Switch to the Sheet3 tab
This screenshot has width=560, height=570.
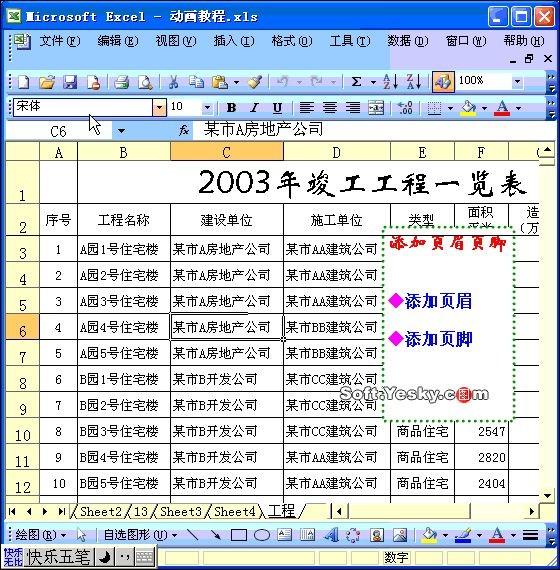[x=181, y=511]
